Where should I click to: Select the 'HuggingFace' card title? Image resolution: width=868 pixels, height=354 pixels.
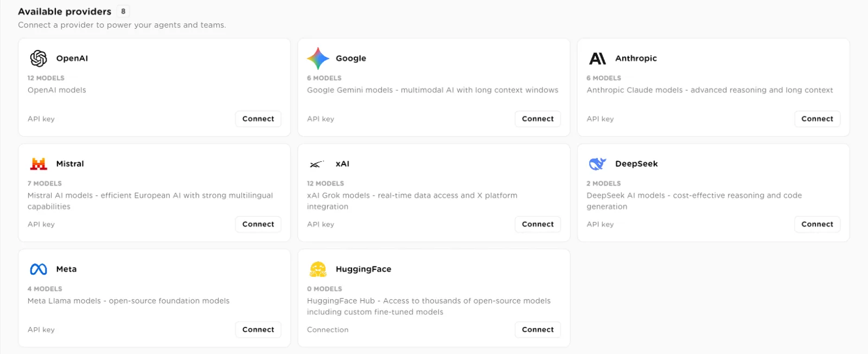coord(363,269)
